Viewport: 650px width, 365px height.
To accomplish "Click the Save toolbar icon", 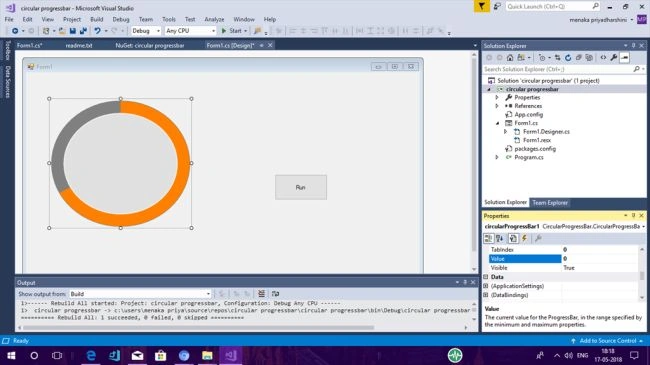I will [x=73, y=31].
